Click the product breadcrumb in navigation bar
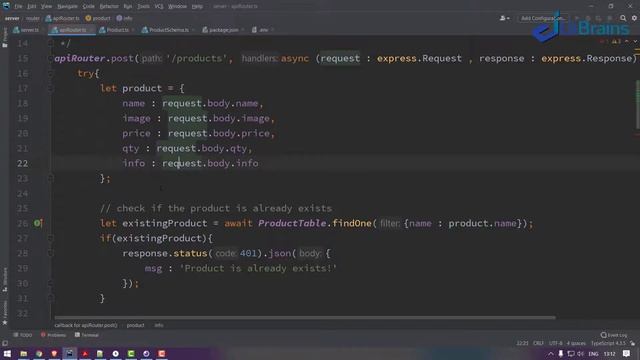640x360 pixels. (98, 18)
